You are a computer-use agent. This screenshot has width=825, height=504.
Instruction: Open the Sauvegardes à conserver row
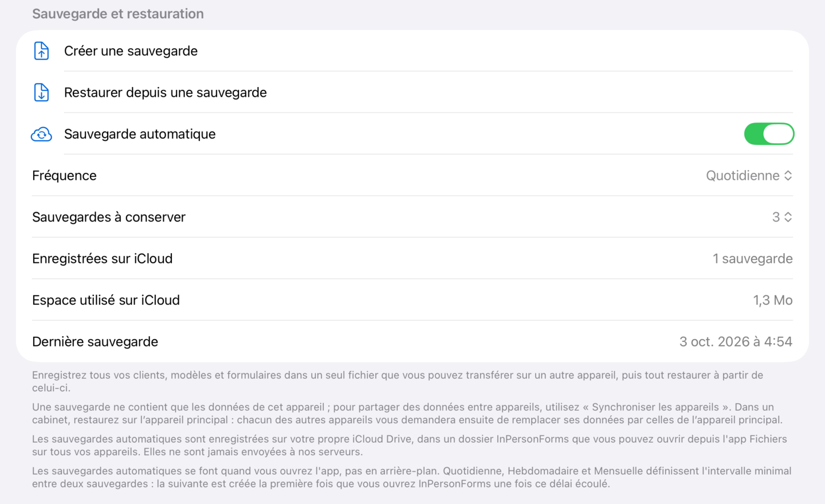click(412, 217)
